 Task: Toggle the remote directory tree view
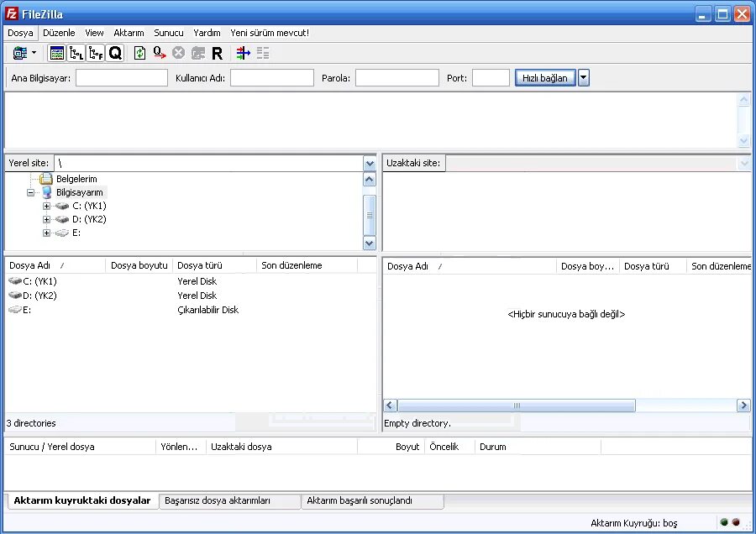coord(96,53)
